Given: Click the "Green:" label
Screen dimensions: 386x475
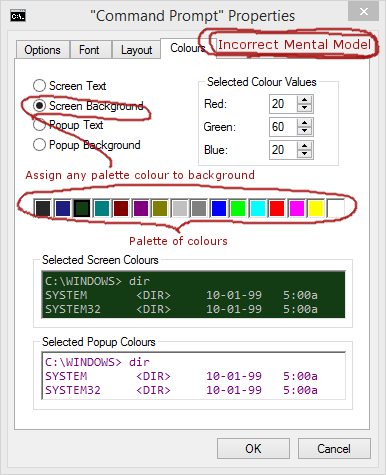Looking at the screenshot, I should tap(220, 127).
